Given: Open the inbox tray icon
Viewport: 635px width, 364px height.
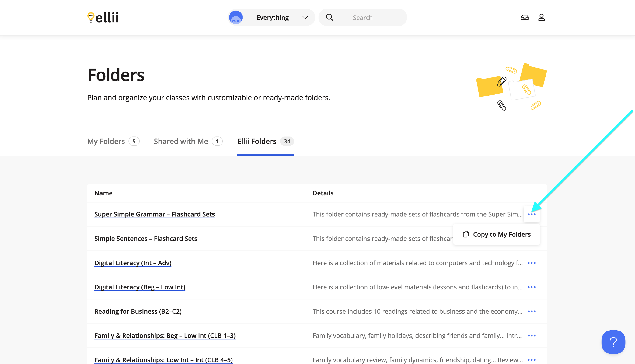Looking at the screenshot, I should [x=525, y=18].
